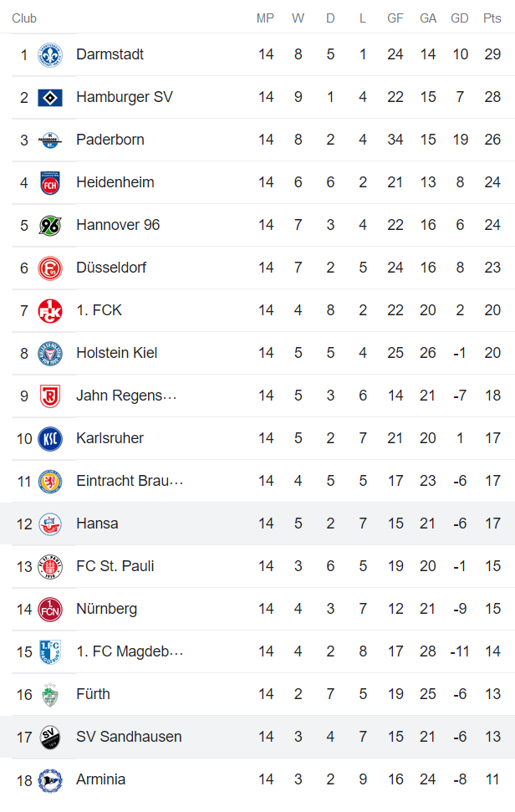Click the Hansa team name
The image size is (515, 812).
[97, 523]
